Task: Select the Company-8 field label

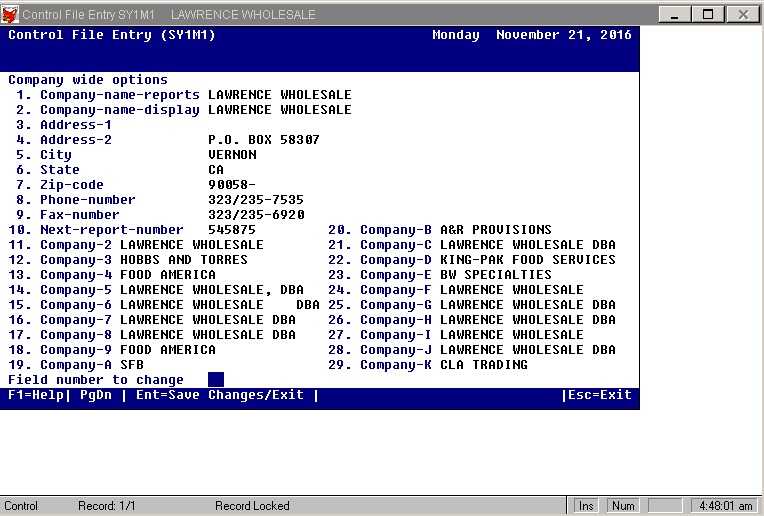Action: click(x=76, y=335)
